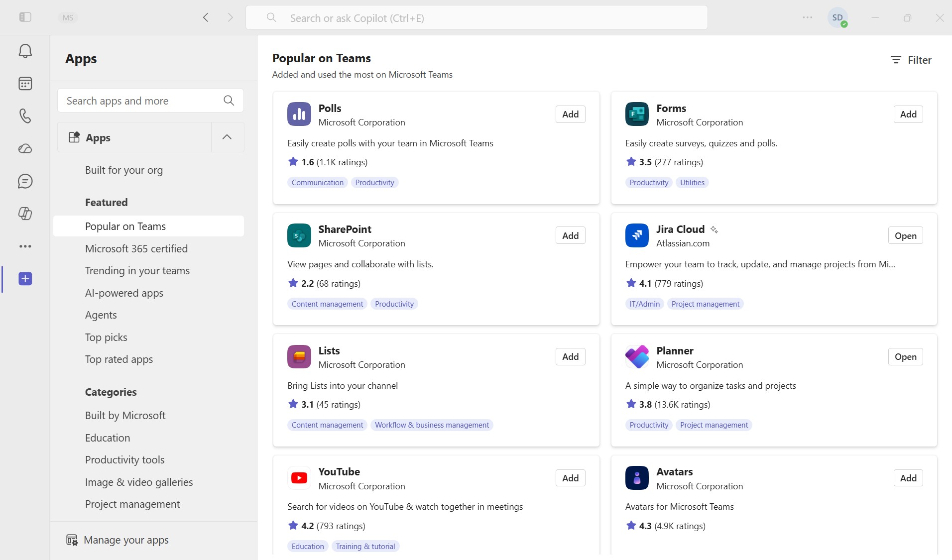This screenshot has height=560, width=952.
Task: Click the MS organization badge
Action: (68, 17)
